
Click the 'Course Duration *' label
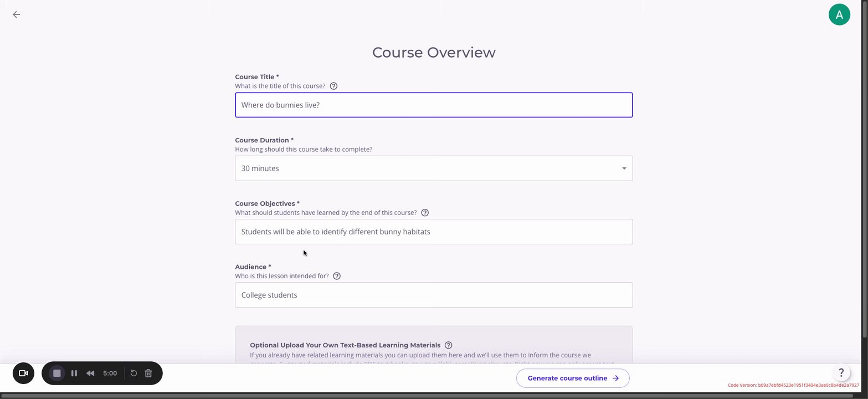(264, 140)
